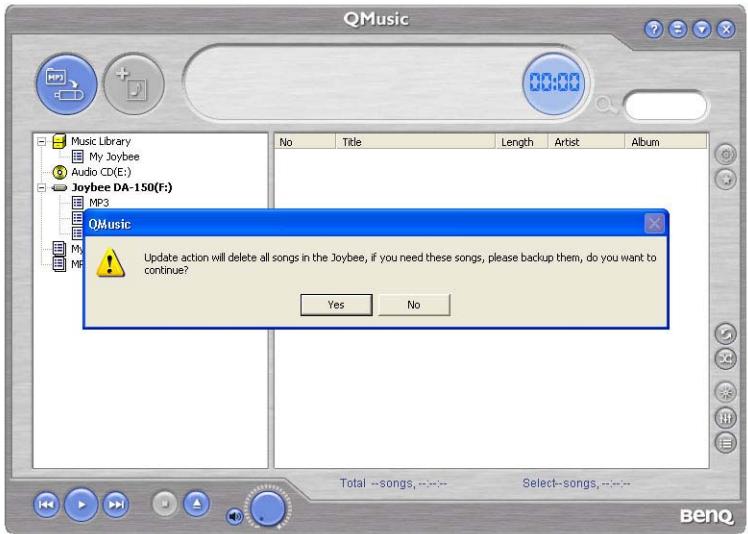The image size is (748, 534).
Task: Sort by the Length column header
Action: point(522,142)
